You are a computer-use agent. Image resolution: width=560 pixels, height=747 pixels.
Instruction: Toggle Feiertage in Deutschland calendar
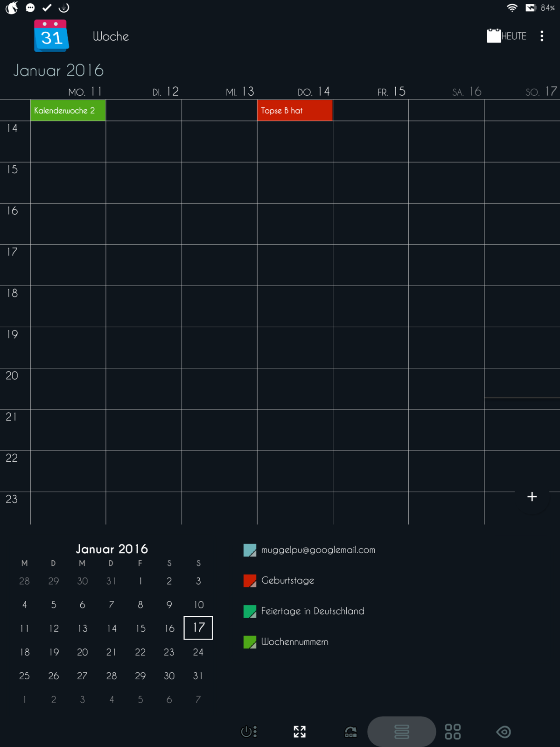click(250, 612)
